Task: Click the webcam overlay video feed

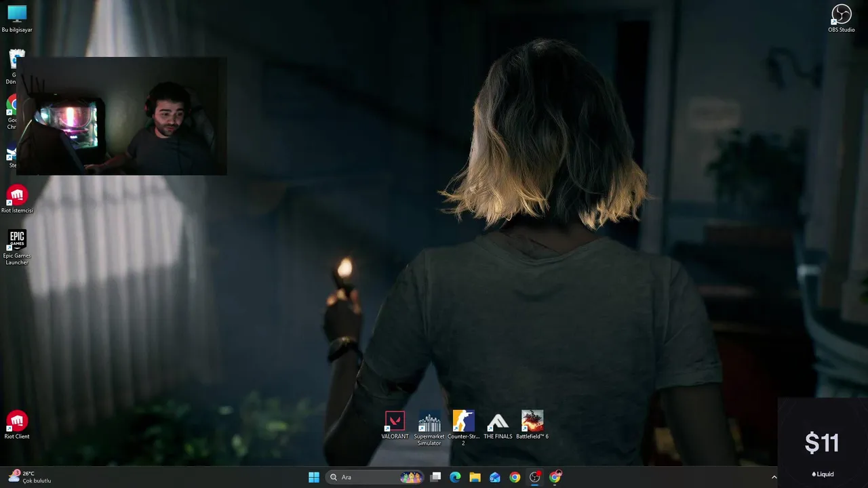Action: point(122,116)
